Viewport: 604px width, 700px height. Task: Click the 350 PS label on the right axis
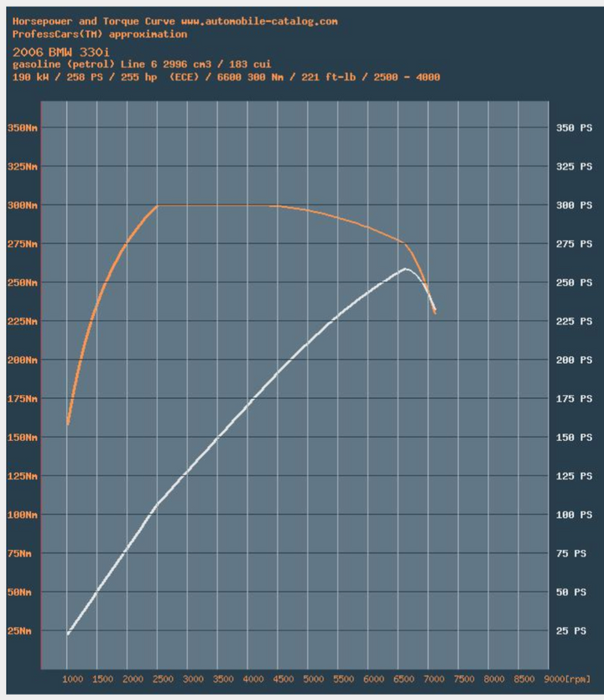tap(574, 128)
